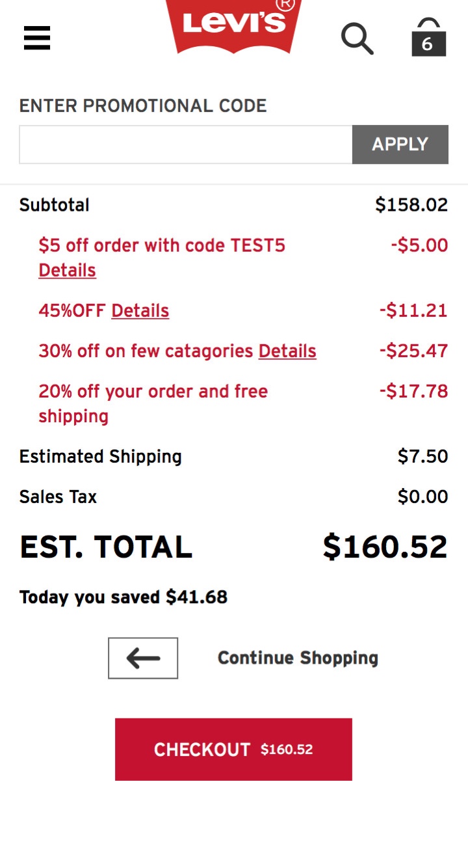Image resolution: width=468 pixels, height=868 pixels.
Task: Open the shopping bag showing 6 items
Action: (428, 37)
